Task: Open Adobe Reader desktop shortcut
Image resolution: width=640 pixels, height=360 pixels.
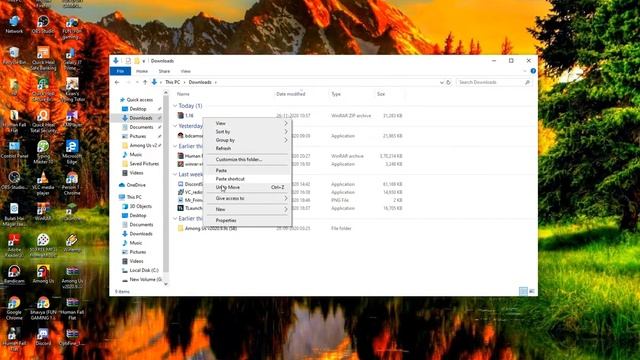Action: [x=14, y=245]
